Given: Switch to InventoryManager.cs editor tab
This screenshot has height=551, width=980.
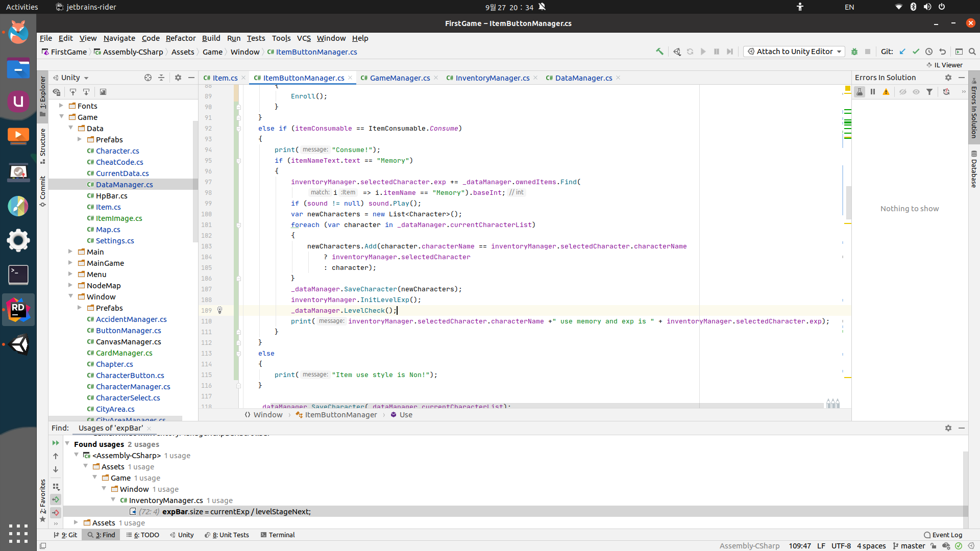Looking at the screenshot, I should pyautogui.click(x=492, y=78).
